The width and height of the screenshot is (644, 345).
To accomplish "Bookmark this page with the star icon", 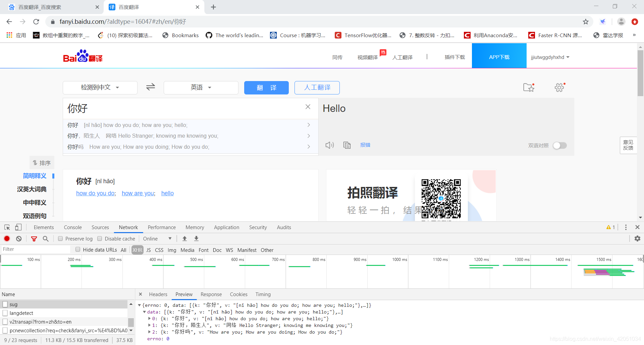I will (586, 22).
